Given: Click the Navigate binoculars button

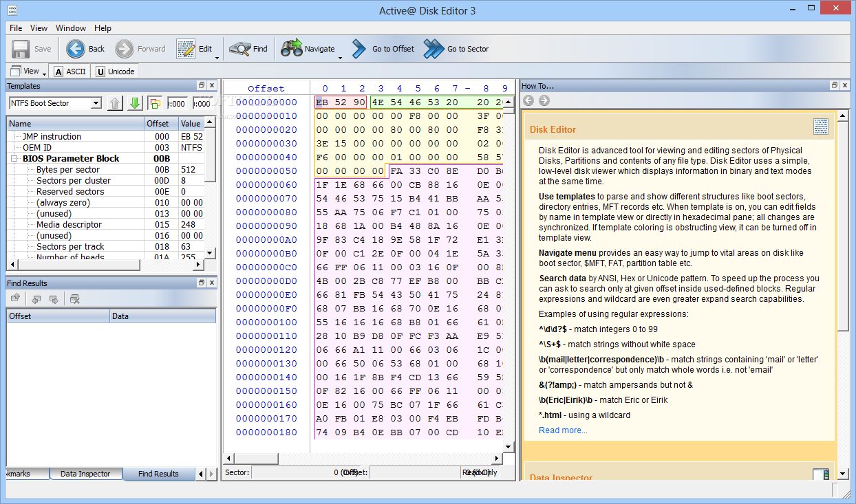Looking at the screenshot, I should 308,49.
